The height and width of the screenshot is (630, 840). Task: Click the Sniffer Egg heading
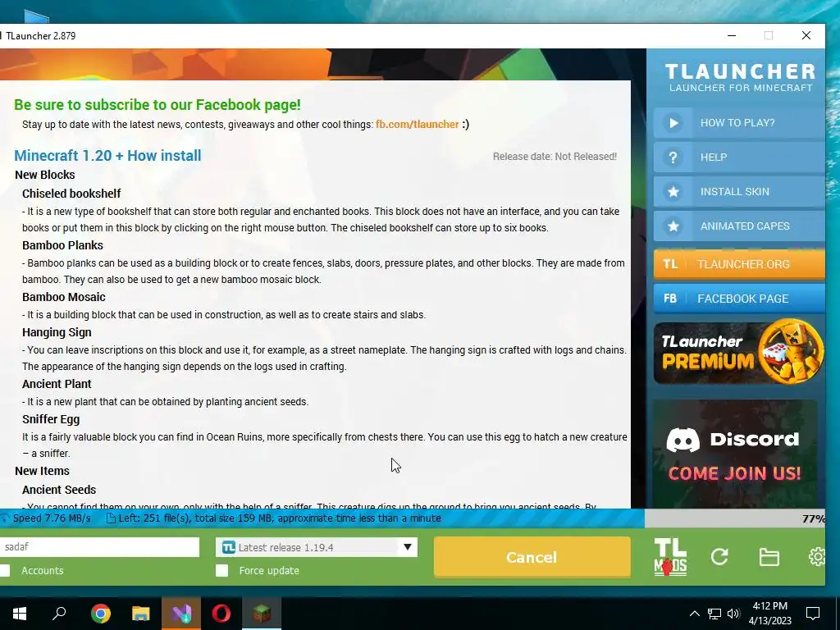click(51, 419)
